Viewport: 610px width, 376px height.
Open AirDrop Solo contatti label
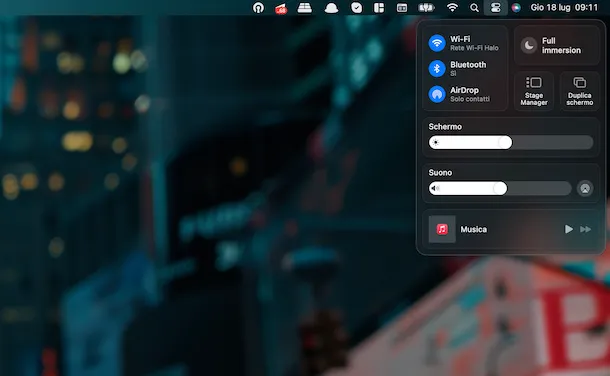470,94
